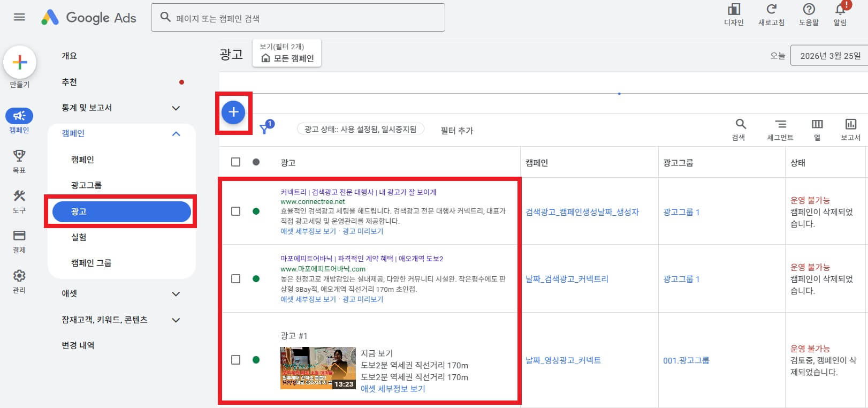The height and width of the screenshot is (408, 868).
Task: Click 애셋 세부정보 보기 under 광고 #1
Action: (x=393, y=389)
